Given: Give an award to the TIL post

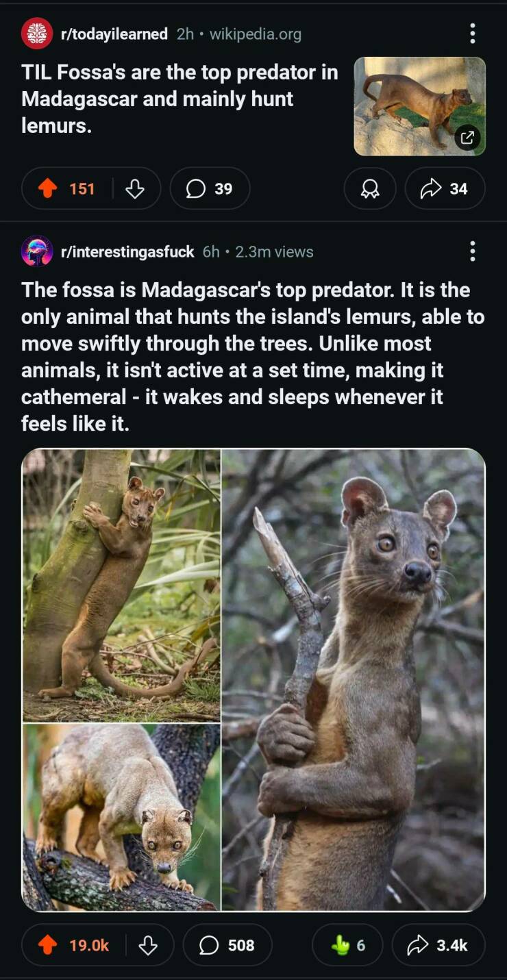Looking at the screenshot, I should [370, 188].
